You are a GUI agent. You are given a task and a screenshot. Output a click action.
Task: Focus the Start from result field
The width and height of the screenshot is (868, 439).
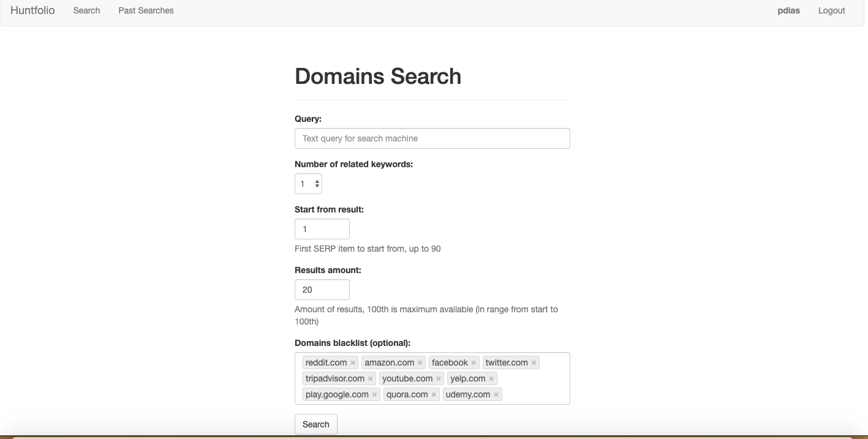pos(322,229)
